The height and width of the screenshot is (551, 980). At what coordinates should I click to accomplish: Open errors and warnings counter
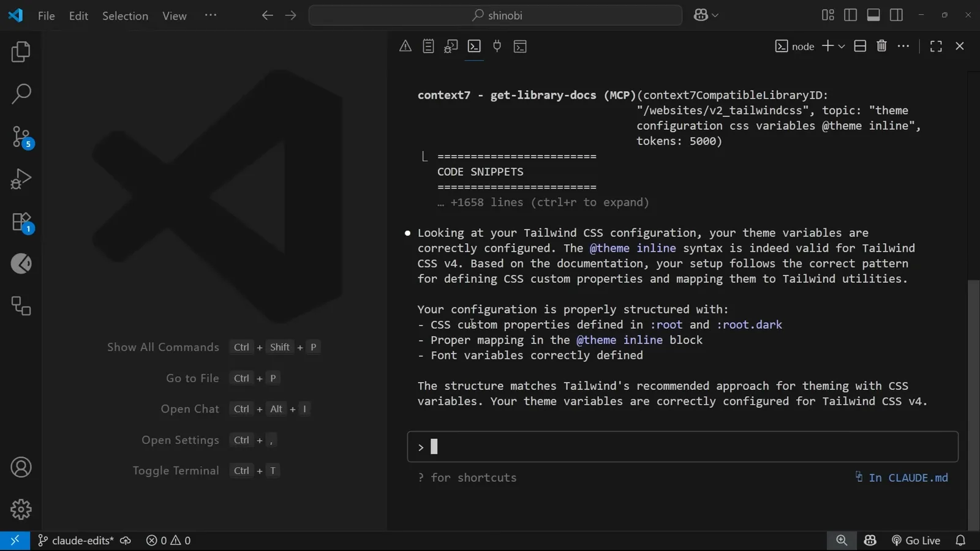[168, 541]
